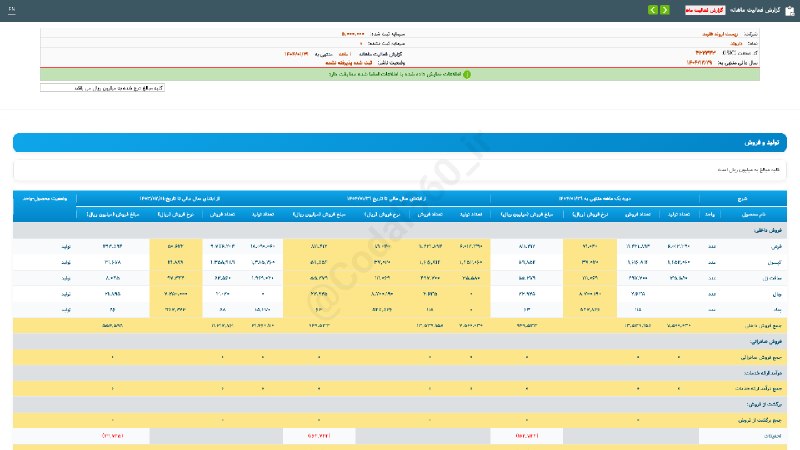800x450 pixels.
Task: Click the registered capital value in info box
Action: tap(353, 34)
